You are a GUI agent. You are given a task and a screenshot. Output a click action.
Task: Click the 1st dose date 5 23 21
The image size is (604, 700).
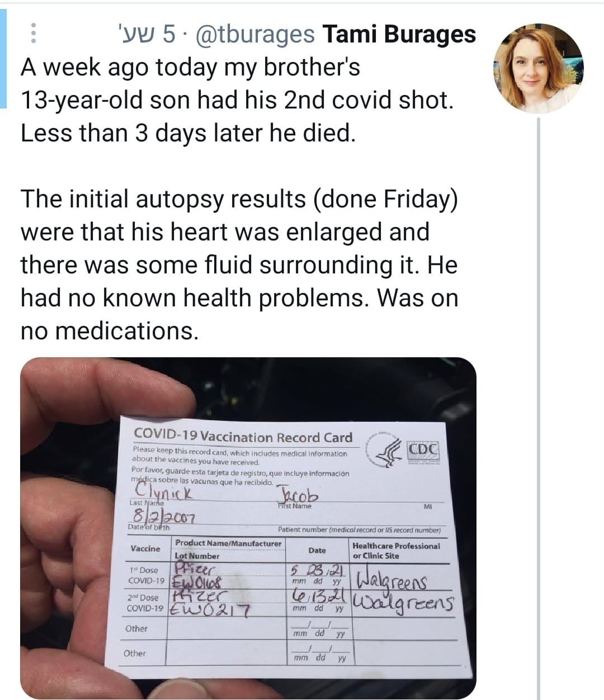pos(318,571)
